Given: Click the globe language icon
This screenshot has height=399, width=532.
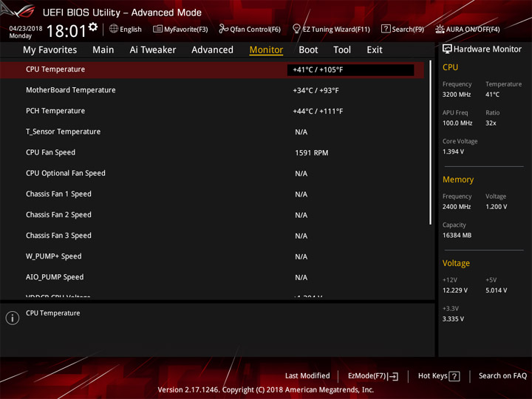Looking at the screenshot, I should click(x=114, y=29).
